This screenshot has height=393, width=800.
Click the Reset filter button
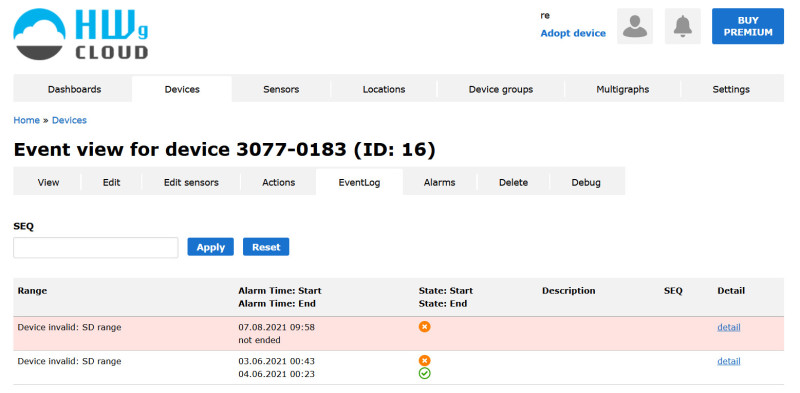pyautogui.click(x=266, y=247)
